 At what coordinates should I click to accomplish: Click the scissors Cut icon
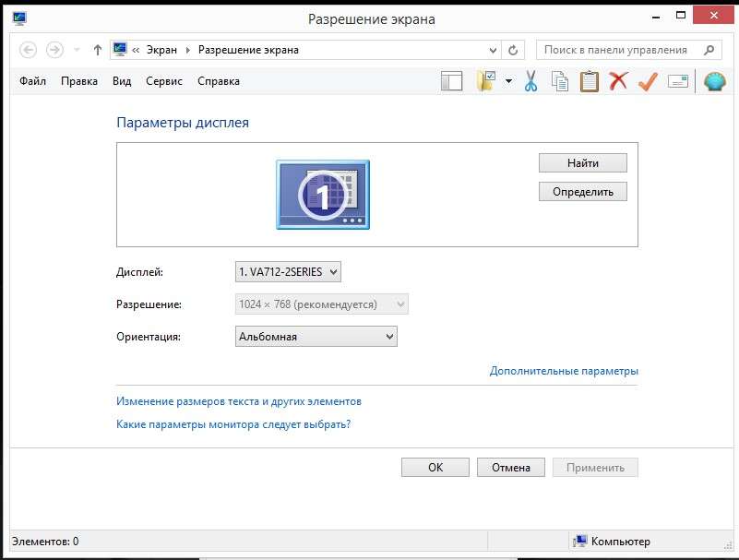click(x=530, y=81)
